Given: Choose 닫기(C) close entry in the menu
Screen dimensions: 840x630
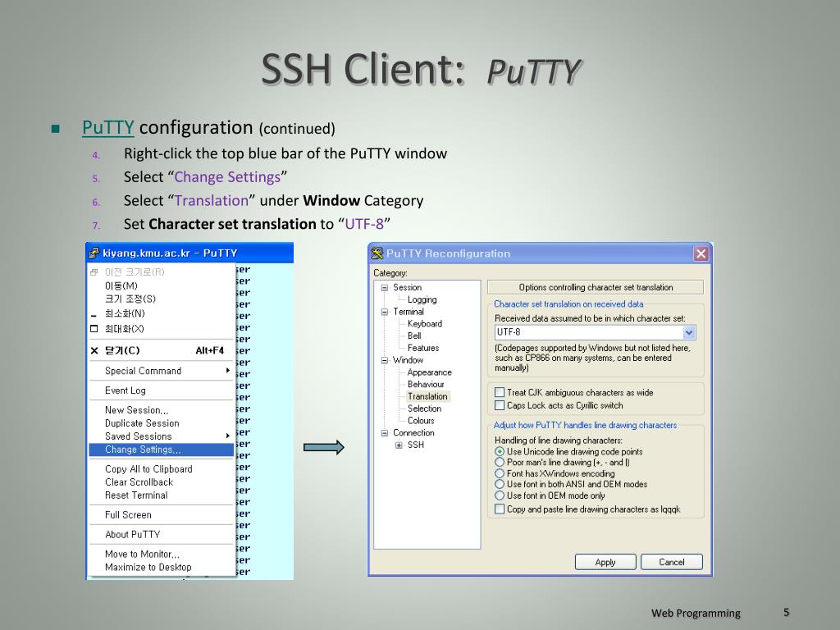Looking at the screenshot, I should click(162, 350).
